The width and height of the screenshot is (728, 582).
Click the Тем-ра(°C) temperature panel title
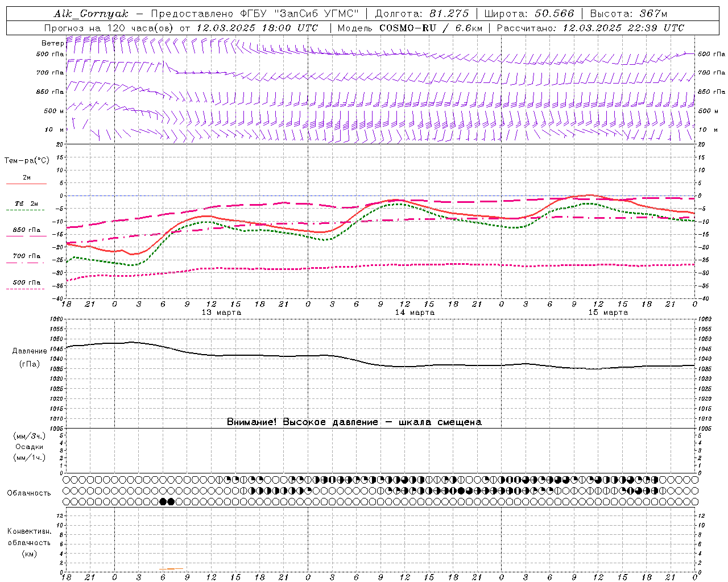(27, 161)
